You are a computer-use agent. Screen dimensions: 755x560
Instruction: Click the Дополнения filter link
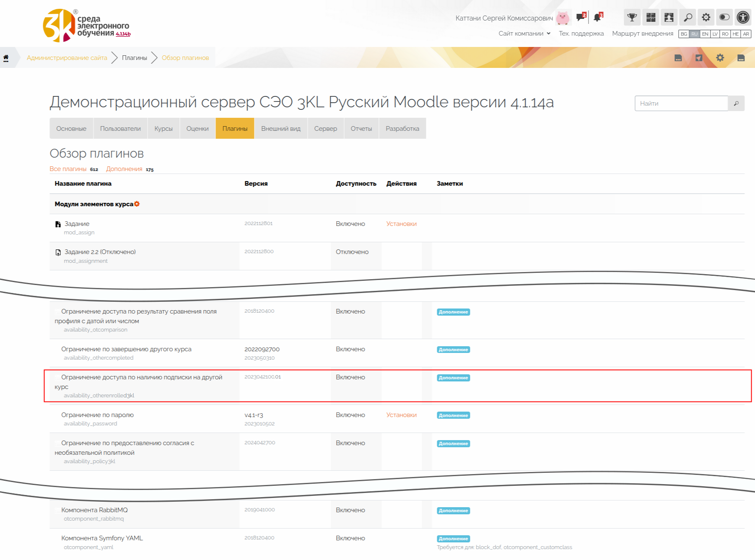tap(124, 169)
